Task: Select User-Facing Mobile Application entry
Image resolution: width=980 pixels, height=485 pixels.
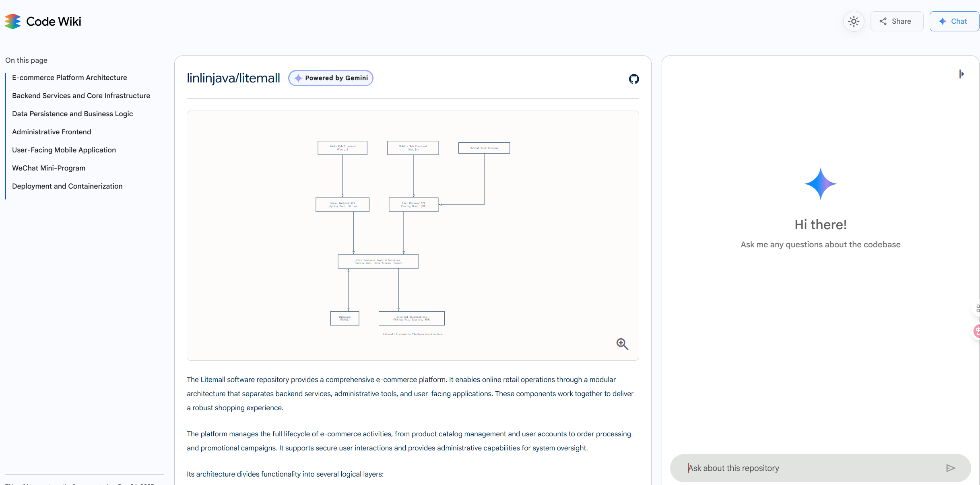Action: pos(64,150)
